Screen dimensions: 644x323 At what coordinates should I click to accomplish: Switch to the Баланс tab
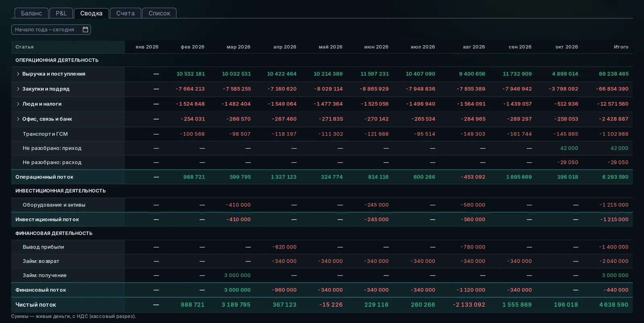tap(31, 13)
